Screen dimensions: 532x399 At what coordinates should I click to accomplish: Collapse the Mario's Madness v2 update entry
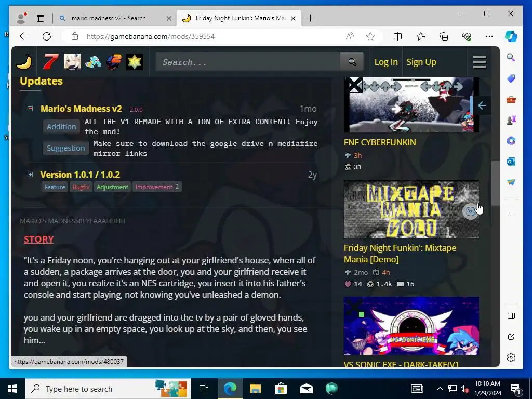[x=30, y=109]
